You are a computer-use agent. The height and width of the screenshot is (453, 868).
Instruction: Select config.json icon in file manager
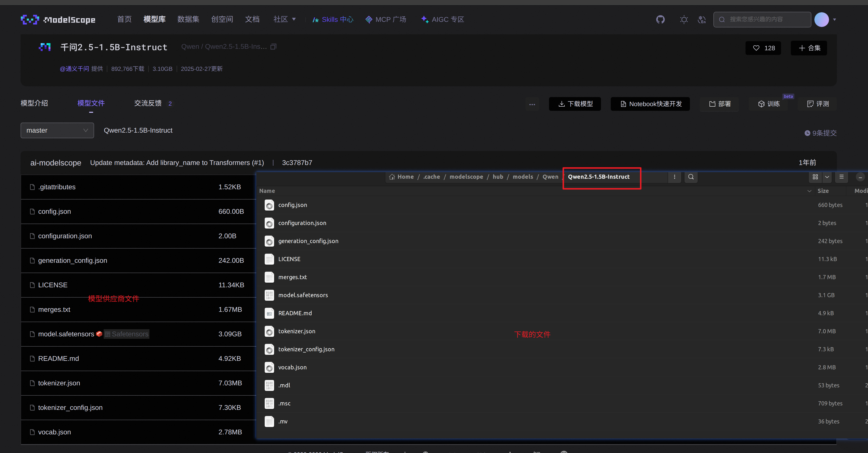click(x=269, y=205)
